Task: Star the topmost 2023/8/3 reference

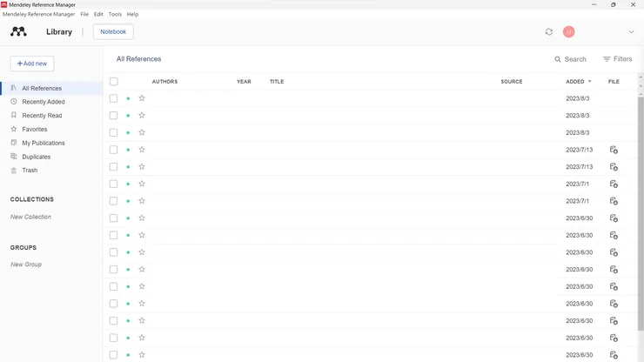Action: (x=142, y=98)
